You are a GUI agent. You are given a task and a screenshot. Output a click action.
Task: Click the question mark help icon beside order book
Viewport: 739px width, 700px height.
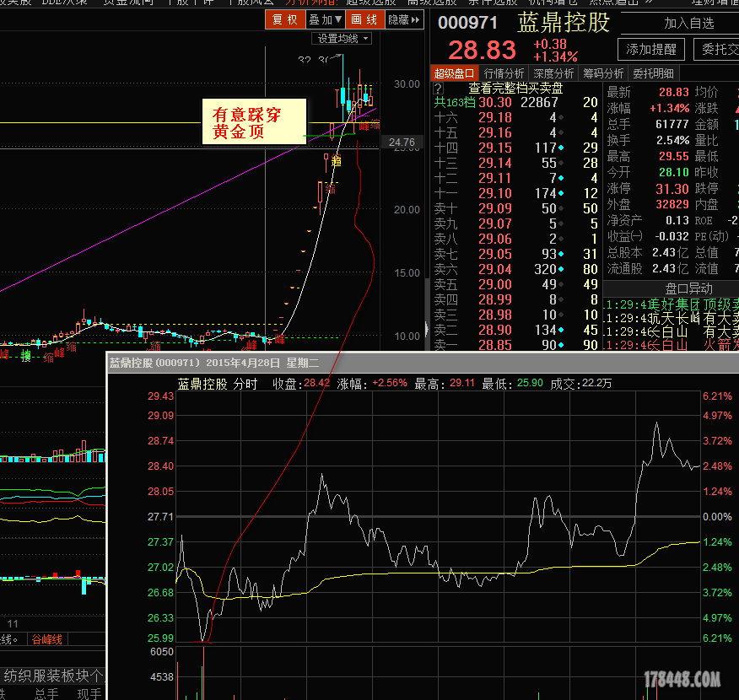438,88
